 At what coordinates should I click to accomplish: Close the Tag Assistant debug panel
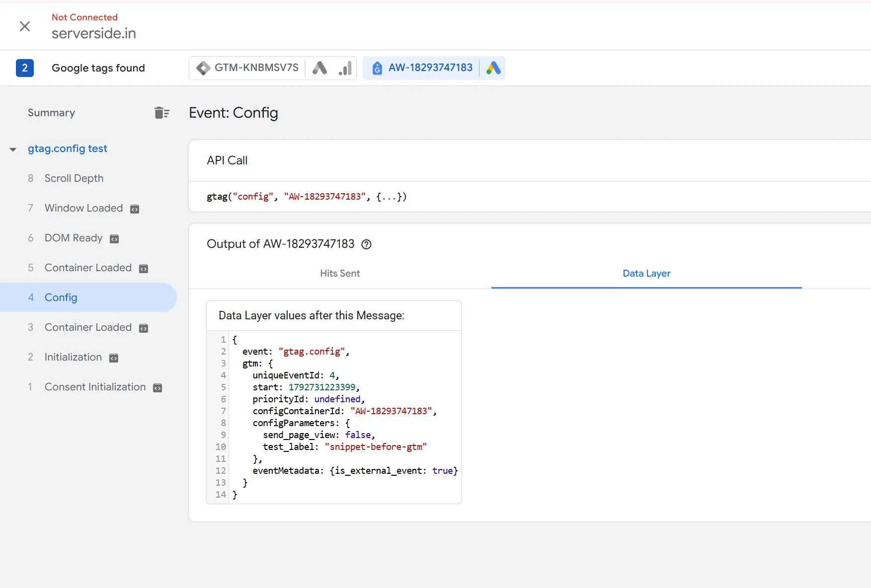click(x=25, y=26)
